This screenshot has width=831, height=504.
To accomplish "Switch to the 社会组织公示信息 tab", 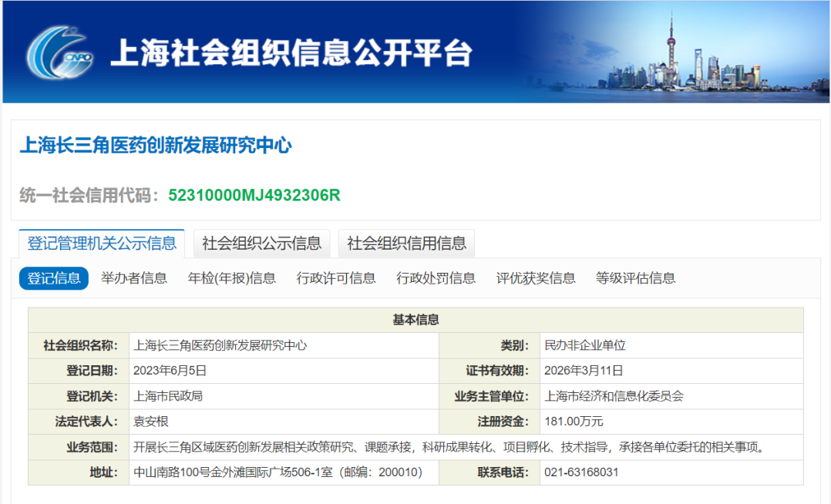I will (261, 244).
